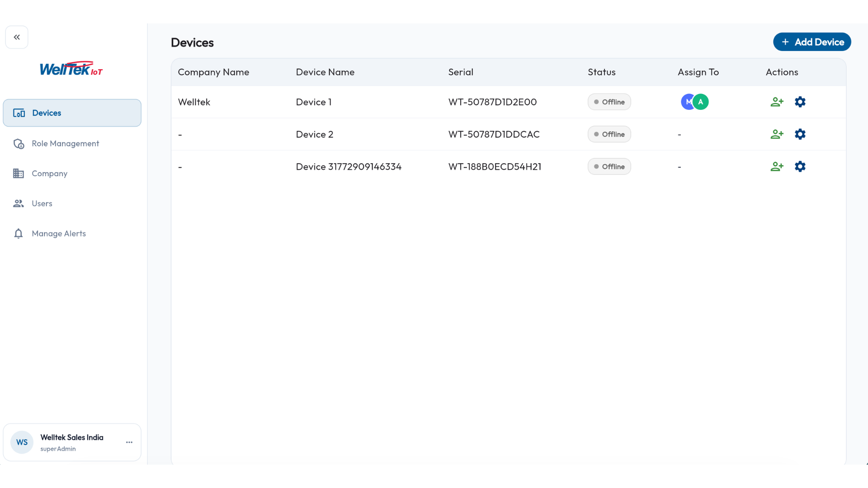
Task: Click serial WT-50787D1DDCAC
Action: pos(494,134)
